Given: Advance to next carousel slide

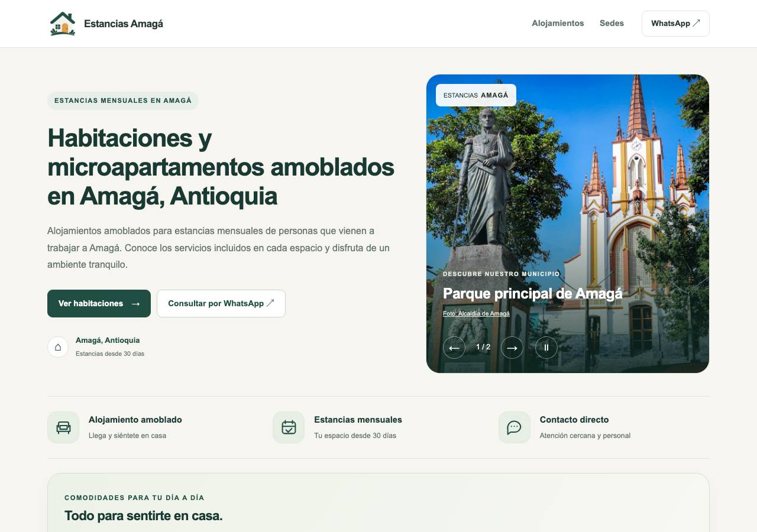Looking at the screenshot, I should [x=512, y=348].
